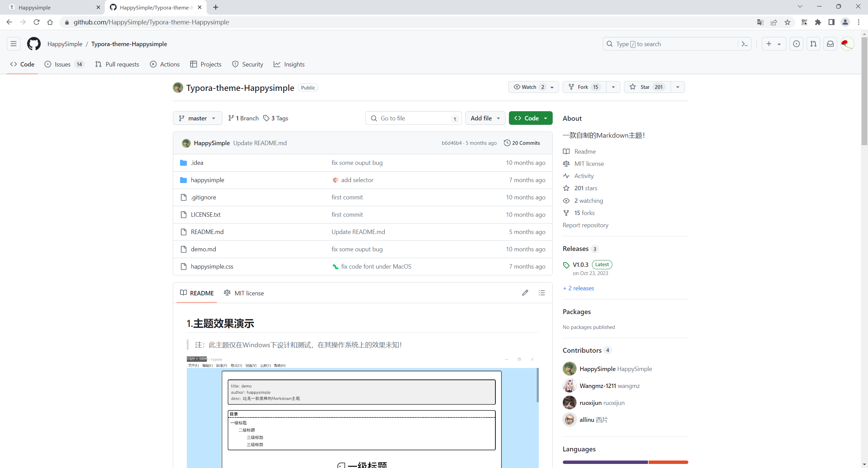Open the green Code dropdown
Viewport: 868px width, 468px height.
point(531,118)
